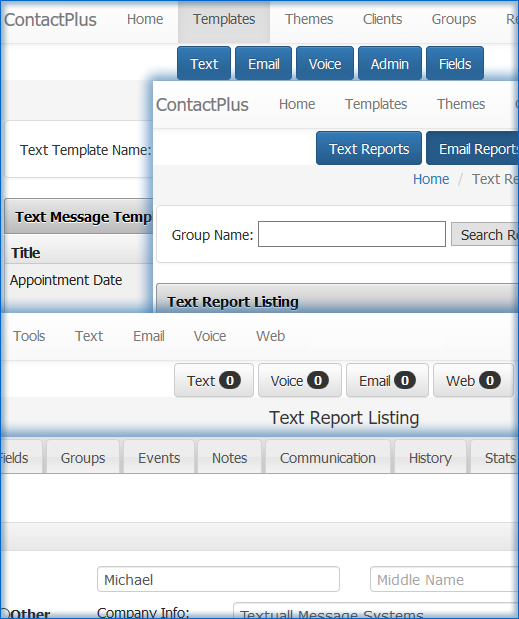Click the Search Reports button
Screen dimensions: 519x619
coord(485,234)
